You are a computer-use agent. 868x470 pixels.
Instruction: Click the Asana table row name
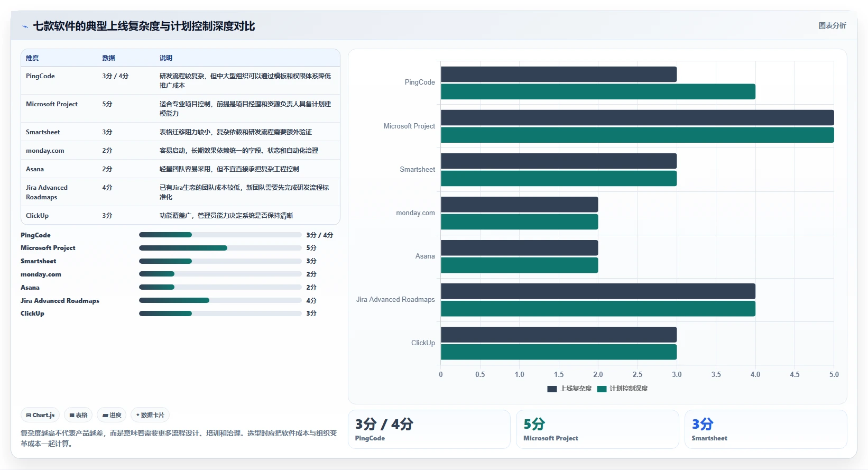[35, 169]
